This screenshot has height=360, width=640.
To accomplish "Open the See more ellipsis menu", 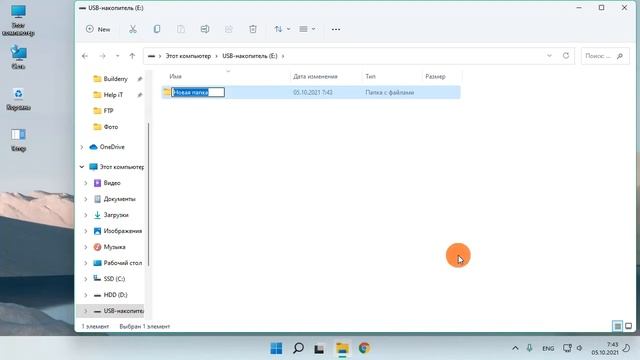I will [336, 29].
